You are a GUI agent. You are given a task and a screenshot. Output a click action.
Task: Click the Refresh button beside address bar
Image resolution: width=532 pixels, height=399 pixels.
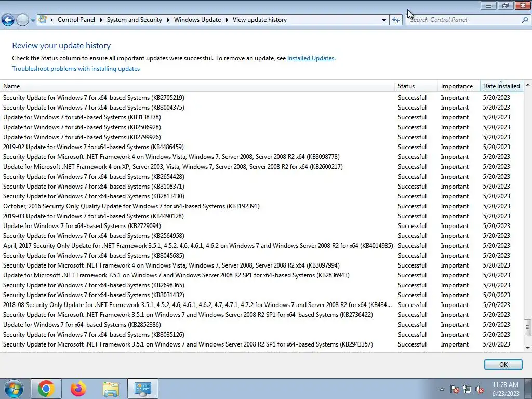395,20
